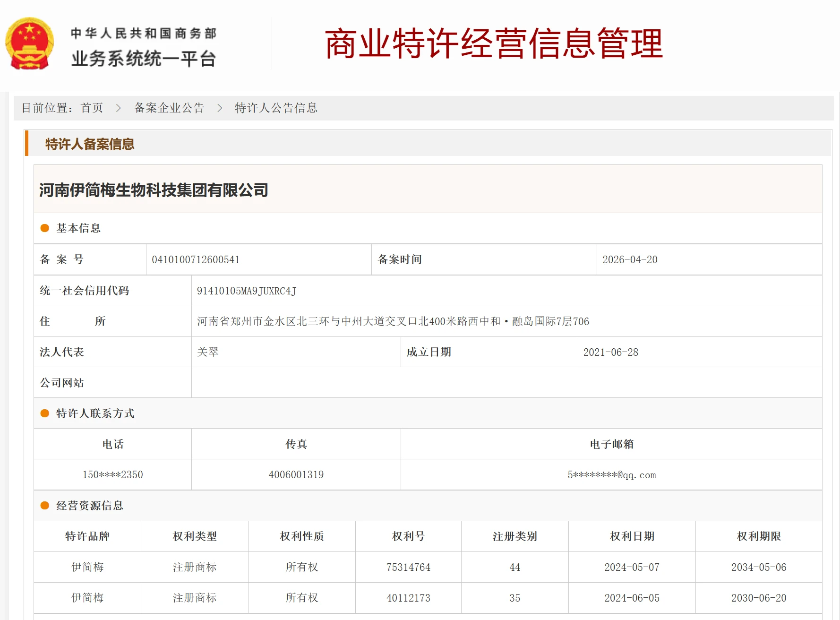Click the 特许人联系方式 section header

95,413
